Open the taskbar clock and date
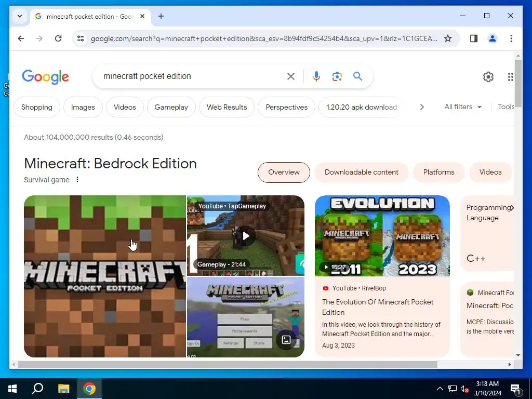 tap(487, 389)
